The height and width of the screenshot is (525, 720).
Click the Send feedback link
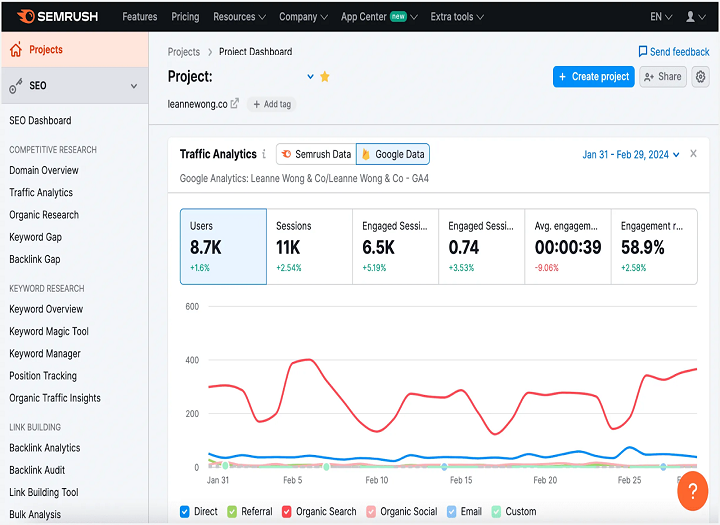pos(674,51)
